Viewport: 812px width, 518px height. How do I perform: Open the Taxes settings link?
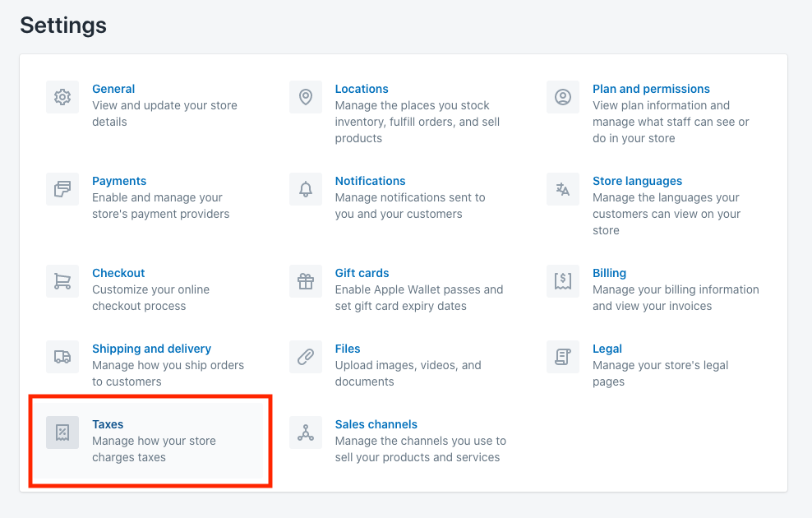pos(108,424)
